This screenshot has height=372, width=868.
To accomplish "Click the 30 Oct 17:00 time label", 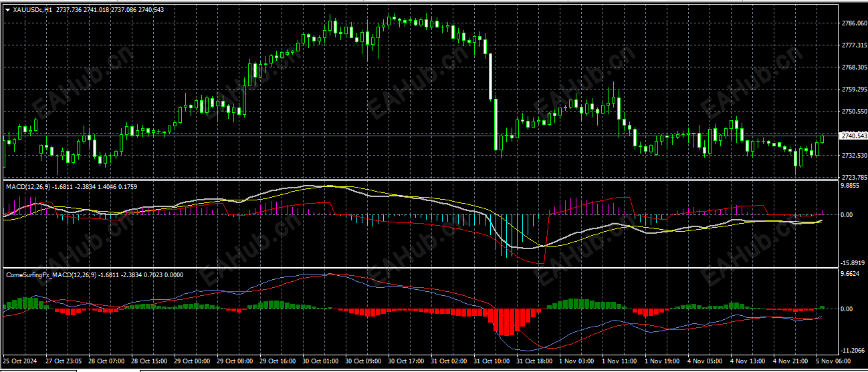I will click(x=405, y=361).
